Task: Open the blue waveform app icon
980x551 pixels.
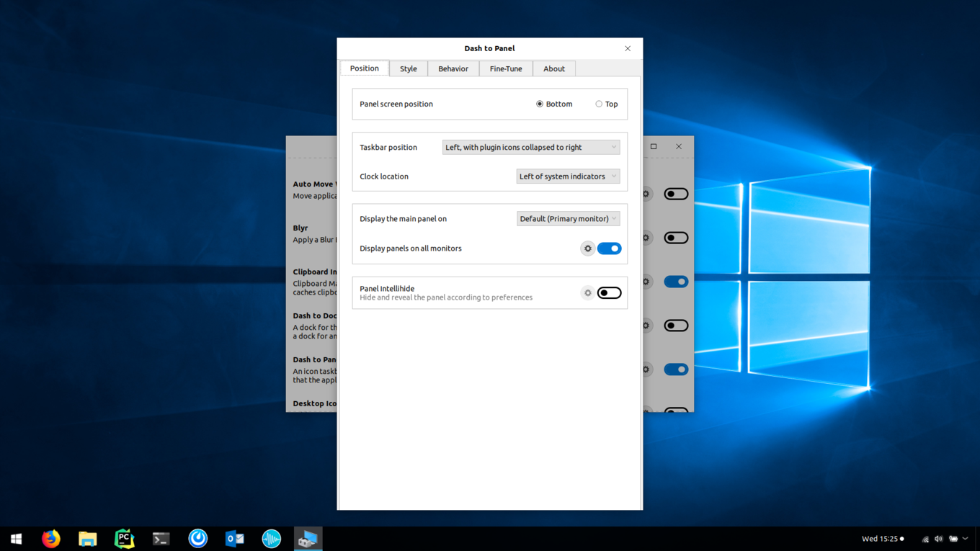Action: pyautogui.click(x=272, y=539)
